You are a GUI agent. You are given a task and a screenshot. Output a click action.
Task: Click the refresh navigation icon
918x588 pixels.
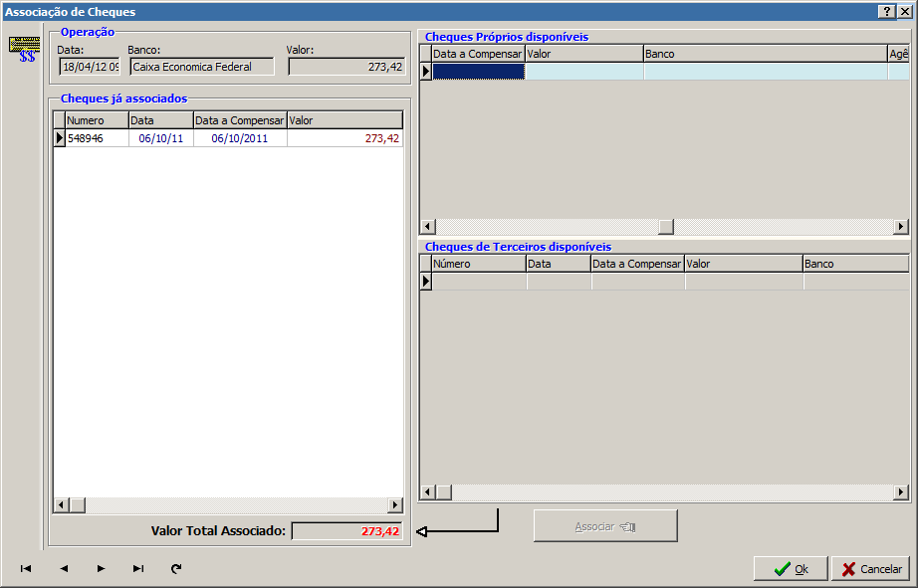click(x=176, y=569)
